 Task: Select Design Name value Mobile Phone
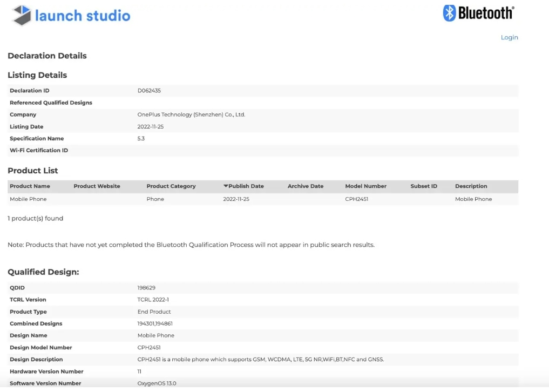click(156, 335)
